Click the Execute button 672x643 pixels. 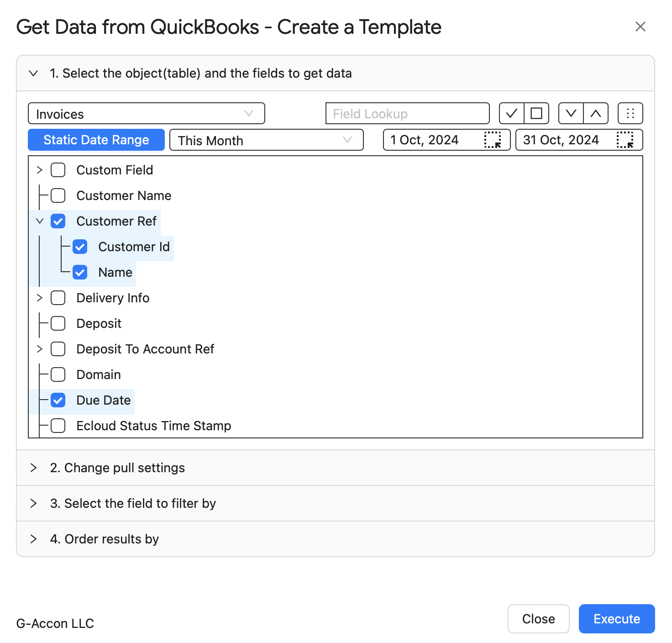[617, 619]
